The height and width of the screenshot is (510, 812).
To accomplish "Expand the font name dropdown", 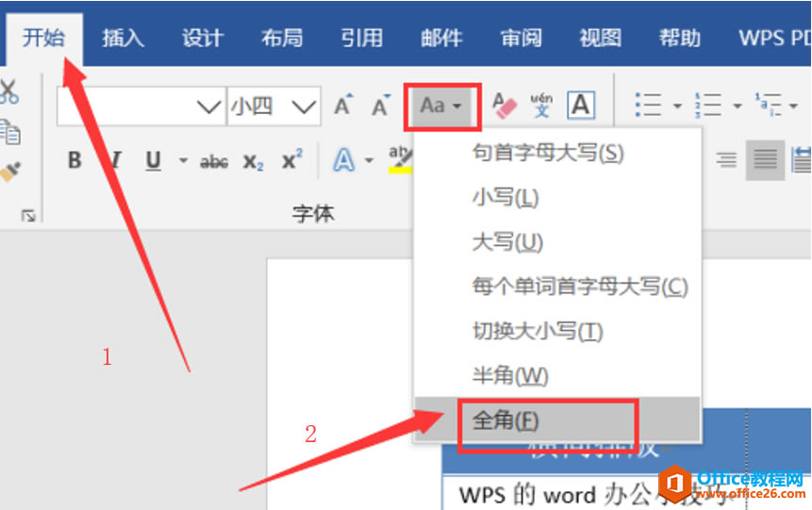I will pos(208,107).
